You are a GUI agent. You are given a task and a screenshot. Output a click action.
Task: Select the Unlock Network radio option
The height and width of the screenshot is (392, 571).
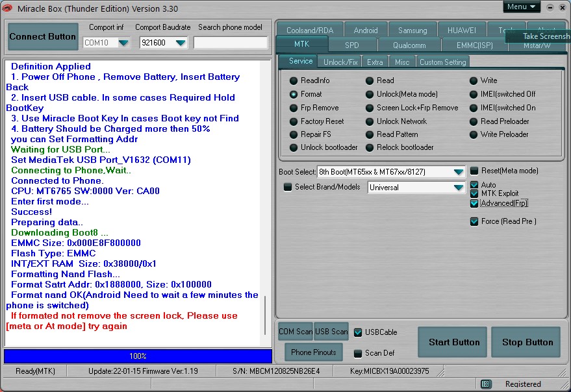(x=370, y=121)
